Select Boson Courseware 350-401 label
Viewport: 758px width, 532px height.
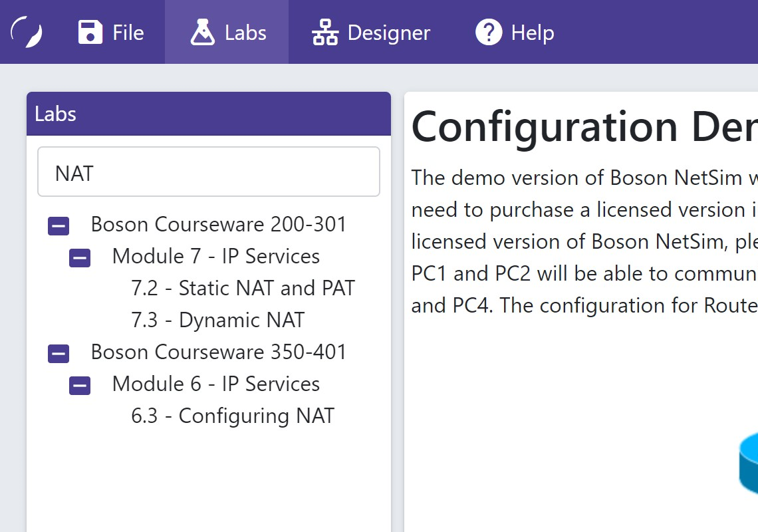[219, 352]
